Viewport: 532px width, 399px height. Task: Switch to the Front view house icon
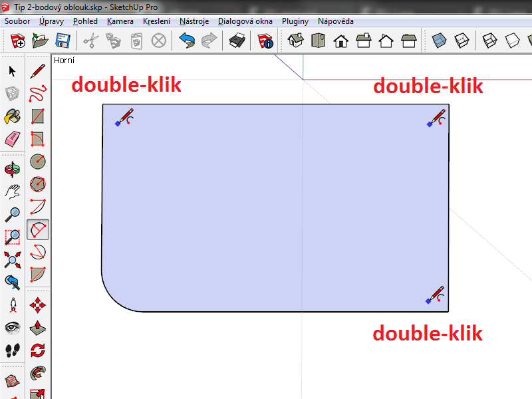[x=341, y=41]
